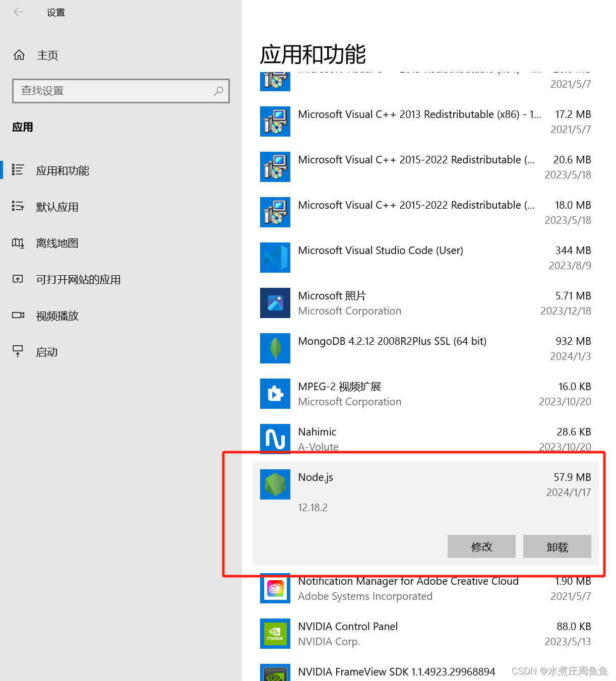
Task: Click the Node.js version 12.18.2 text
Action: [x=313, y=508]
